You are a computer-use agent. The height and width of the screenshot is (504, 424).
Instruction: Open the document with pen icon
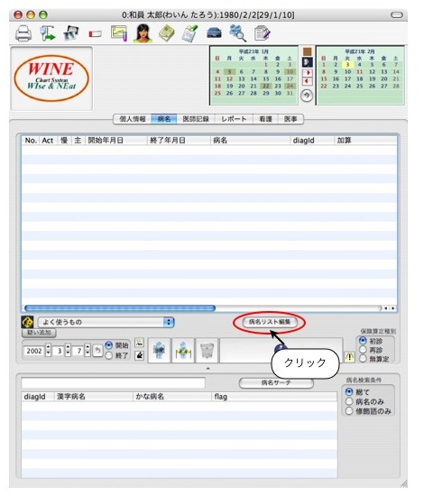pos(262,33)
